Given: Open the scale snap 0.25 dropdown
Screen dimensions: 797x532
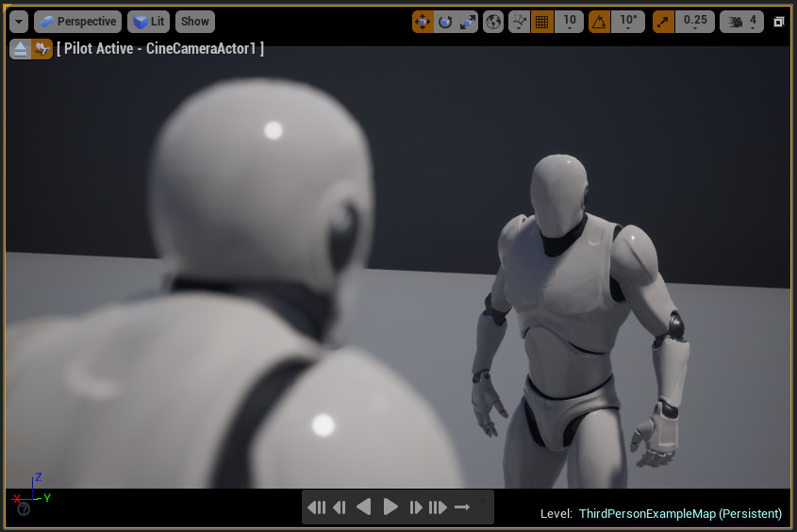Looking at the screenshot, I should (x=695, y=22).
